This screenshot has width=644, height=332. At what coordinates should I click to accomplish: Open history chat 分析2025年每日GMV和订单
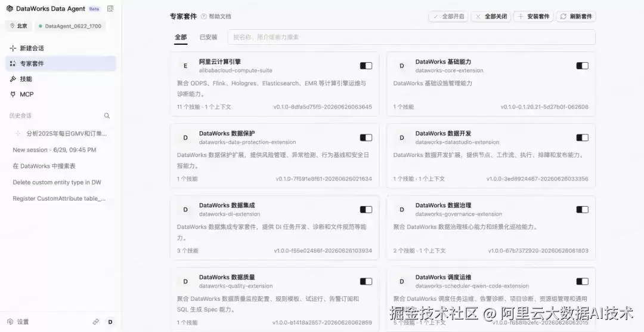pos(61,133)
